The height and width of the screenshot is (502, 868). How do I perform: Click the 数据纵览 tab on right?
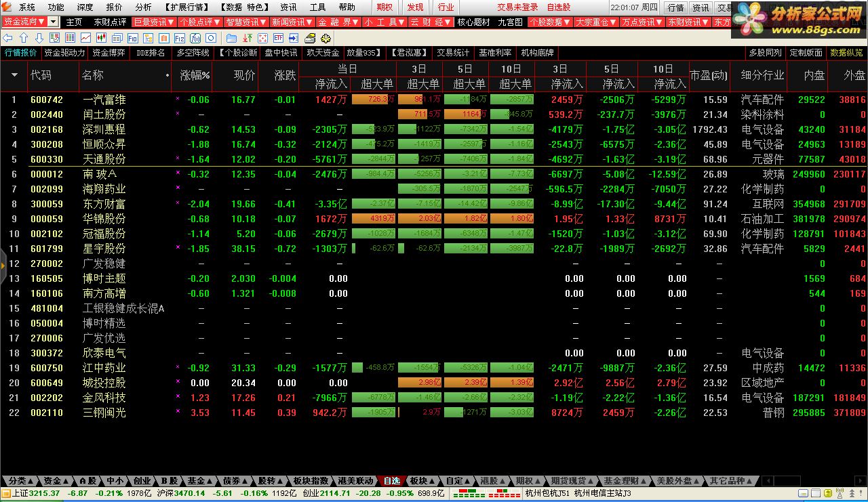[x=846, y=53]
